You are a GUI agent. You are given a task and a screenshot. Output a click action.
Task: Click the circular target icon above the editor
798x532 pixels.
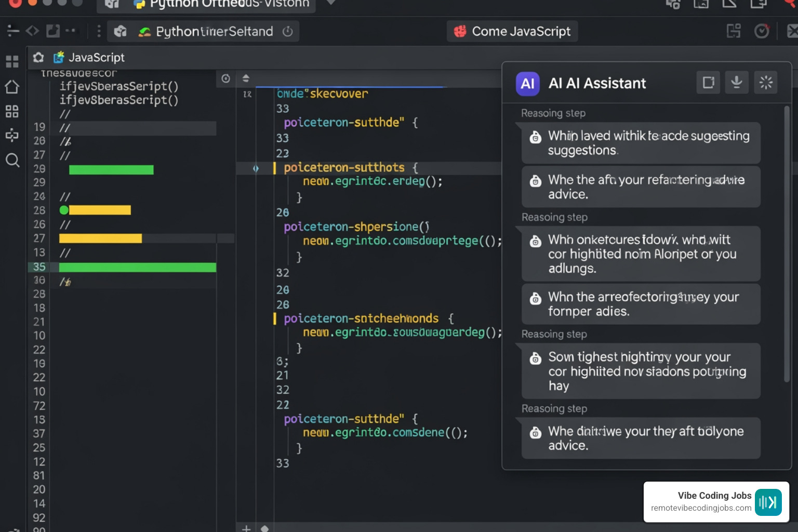pos(225,78)
